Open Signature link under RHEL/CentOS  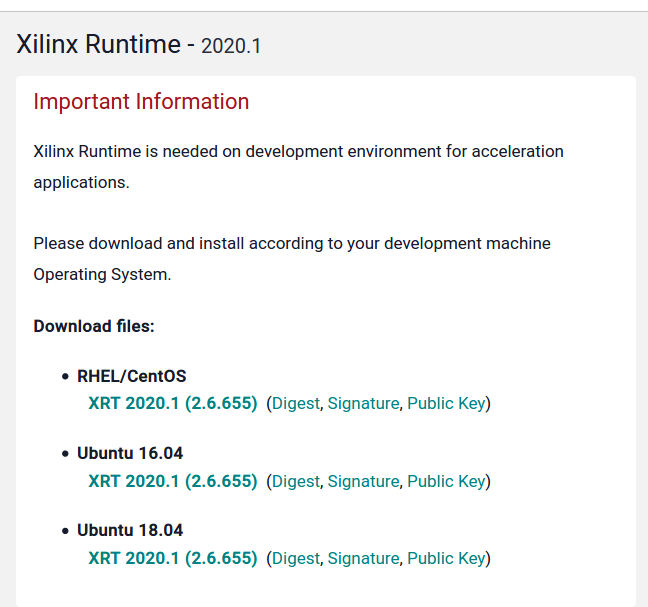[x=364, y=403]
